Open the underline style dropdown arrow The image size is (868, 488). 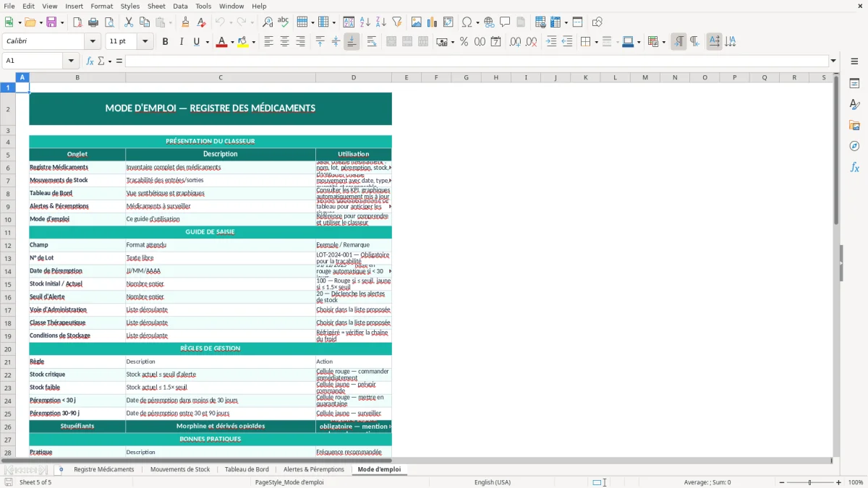click(207, 42)
